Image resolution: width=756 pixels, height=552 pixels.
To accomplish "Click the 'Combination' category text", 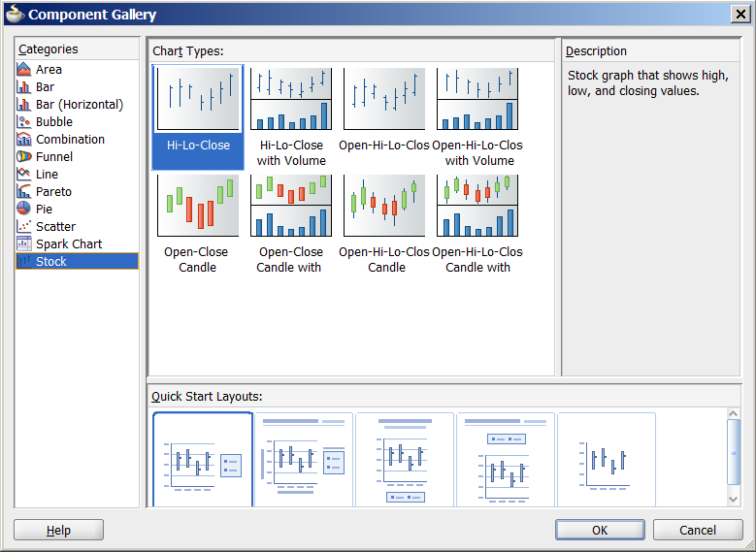I will [x=70, y=140].
